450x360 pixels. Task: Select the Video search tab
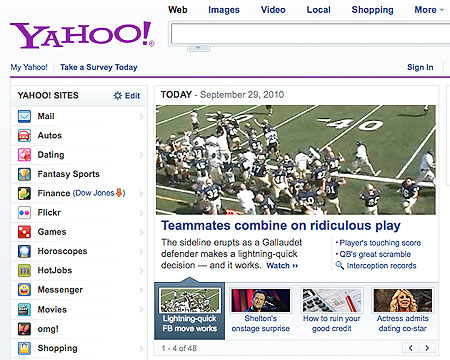[x=273, y=10]
